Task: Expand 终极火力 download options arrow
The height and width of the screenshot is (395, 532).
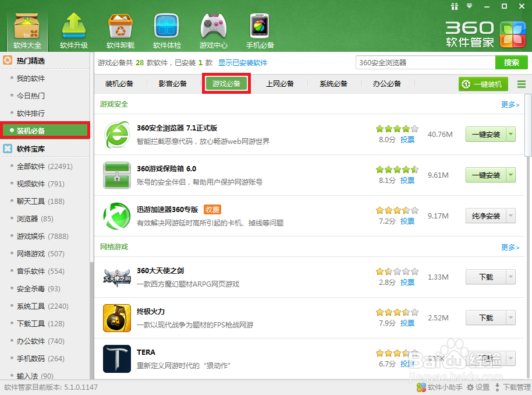Action: 510,318
